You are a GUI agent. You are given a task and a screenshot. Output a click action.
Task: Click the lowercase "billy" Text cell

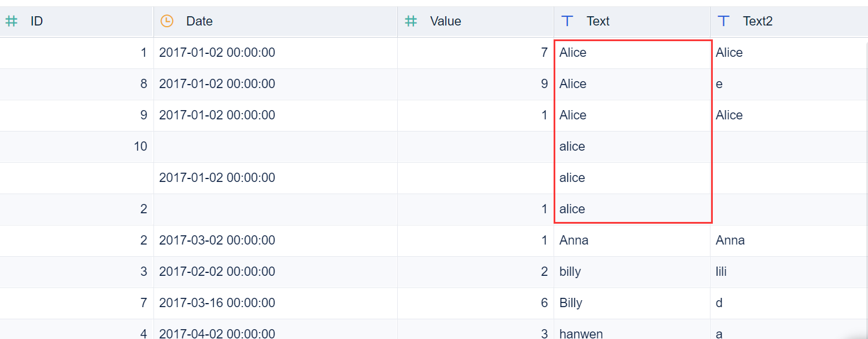click(x=570, y=272)
